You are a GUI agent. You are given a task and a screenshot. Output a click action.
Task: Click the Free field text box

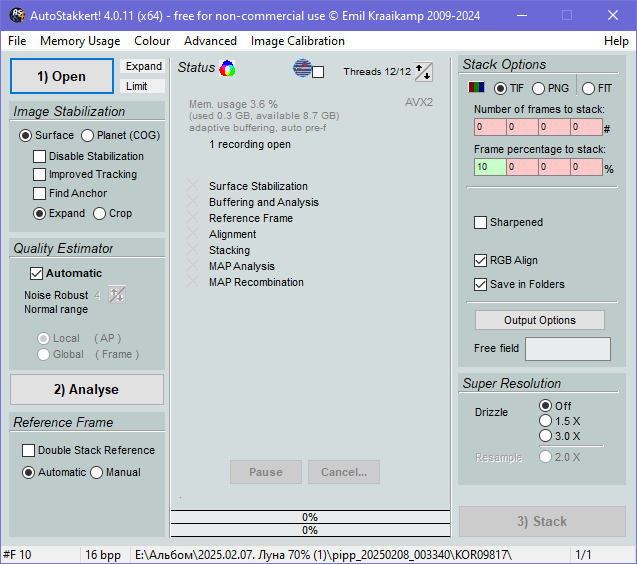pyautogui.click(x=567, y=349)
